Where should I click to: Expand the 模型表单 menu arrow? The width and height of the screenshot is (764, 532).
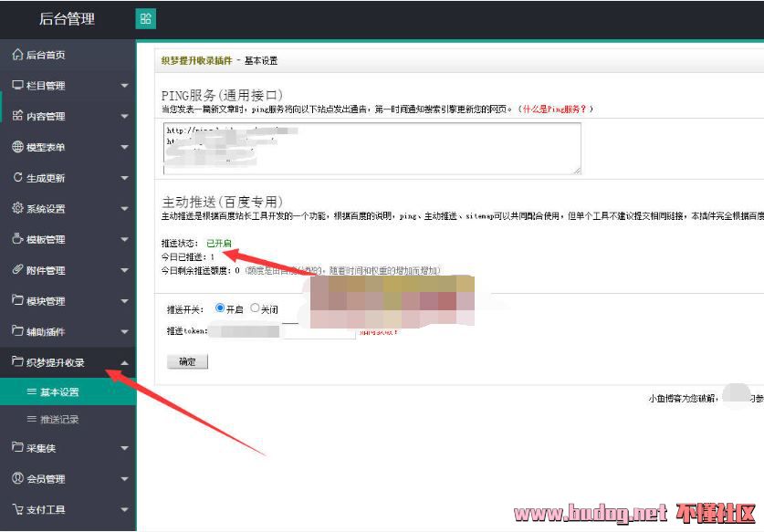click(x=125, y=147)
